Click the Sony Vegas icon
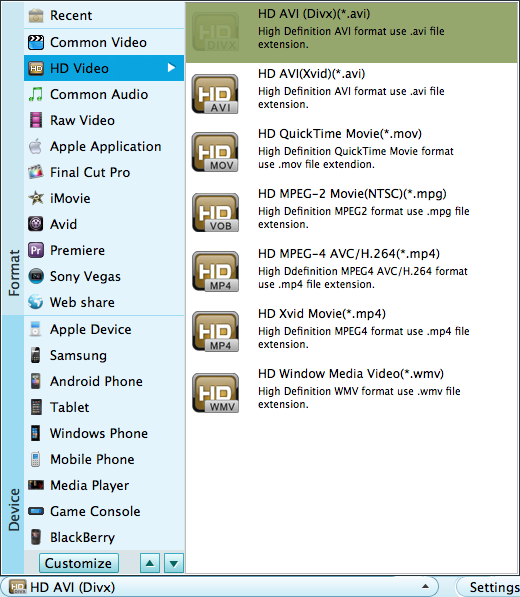 tap(36, 276)
